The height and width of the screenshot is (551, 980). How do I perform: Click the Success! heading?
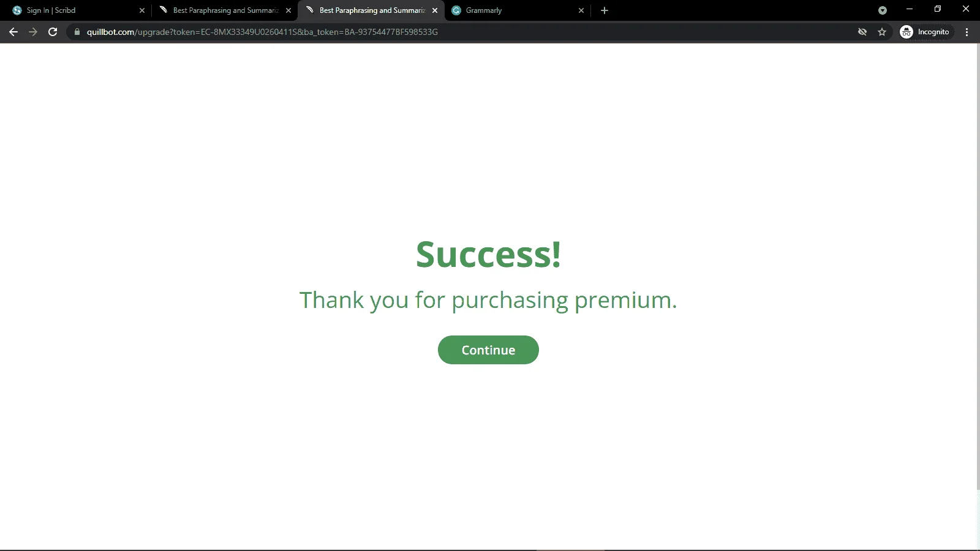click(x=488, y=254)
